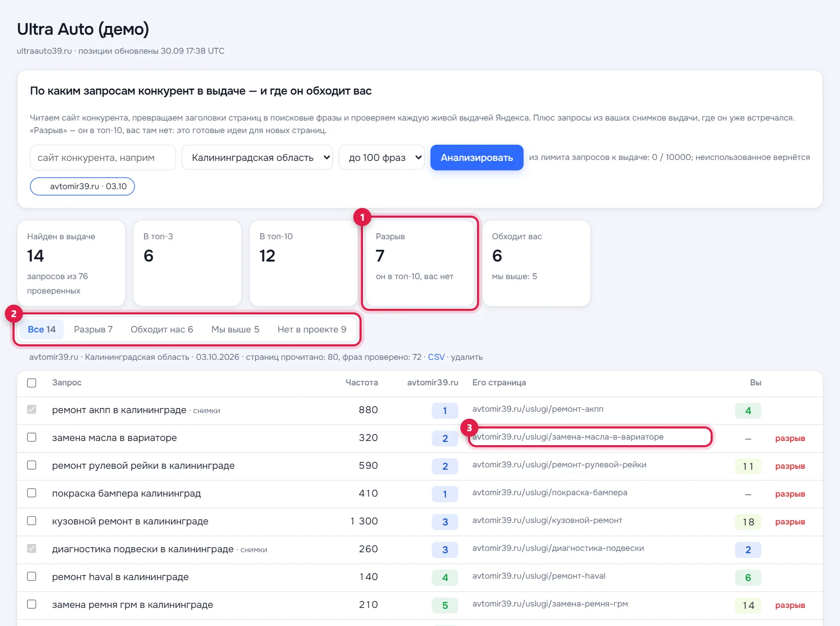Image resolution: width=840 pixels, height=626 pixels.
Task: Click the В топ-3 summary card
Action: (x=187, y=263)
